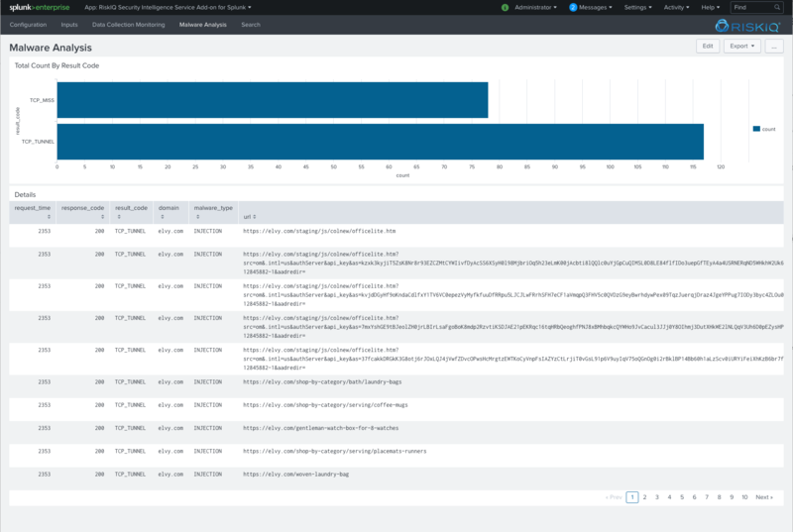The image size is (793, 532).
Task: Open the Search tab
Action: 251,25
